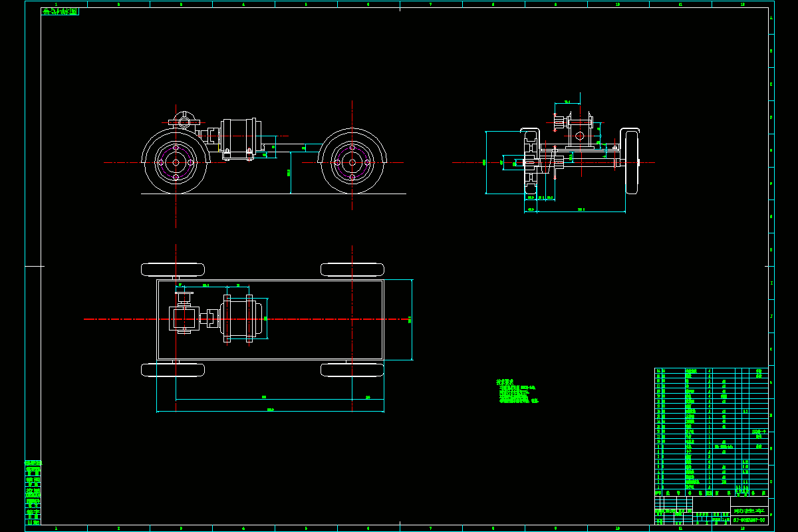798x532 pixels.
Task: Click the drawing number cell in the title block
Action: point(749,520)
